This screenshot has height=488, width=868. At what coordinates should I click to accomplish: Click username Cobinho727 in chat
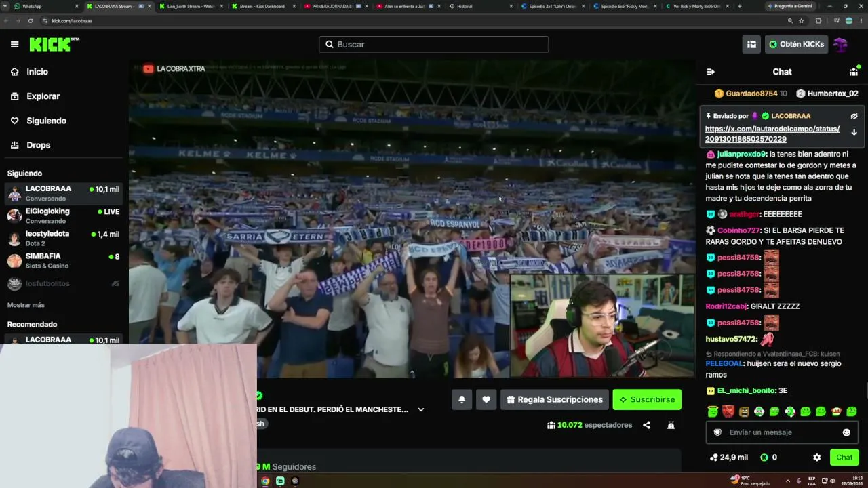click(x=738, y=230)
